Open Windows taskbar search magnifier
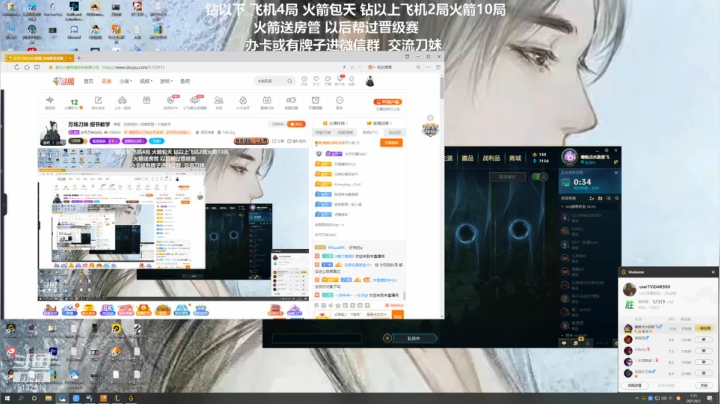Screen dimensions: 720x404 21,398
